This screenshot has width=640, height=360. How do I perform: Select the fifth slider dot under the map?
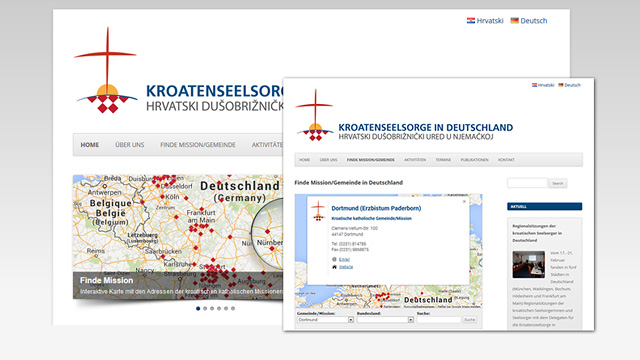[226, 309]
